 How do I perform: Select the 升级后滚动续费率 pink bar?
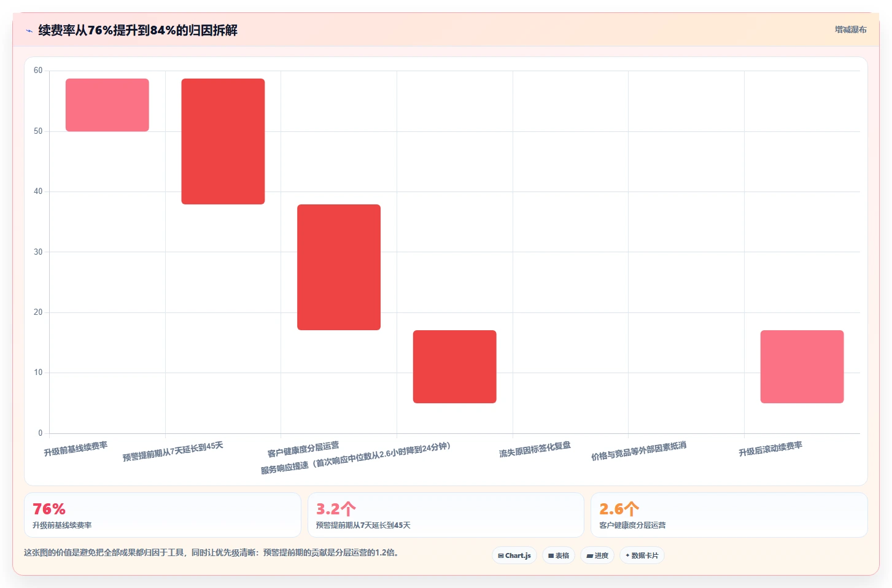tap(802, 366)
